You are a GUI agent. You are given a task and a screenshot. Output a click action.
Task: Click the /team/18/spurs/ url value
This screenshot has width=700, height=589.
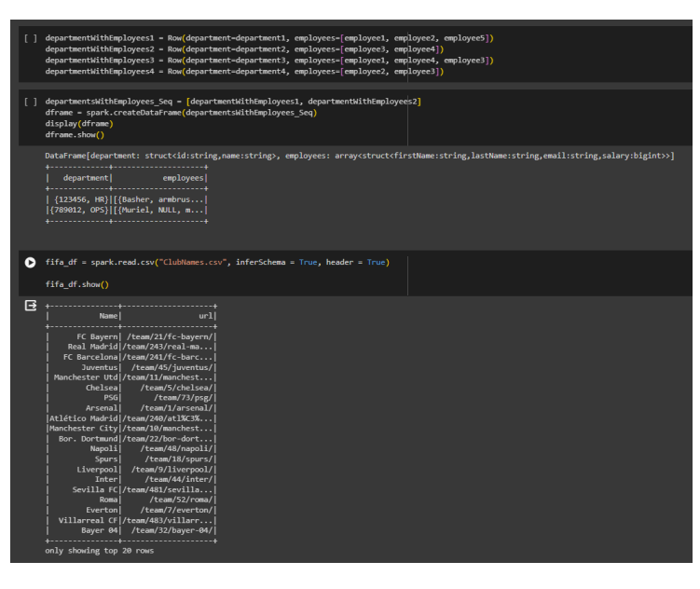[179, 459]
